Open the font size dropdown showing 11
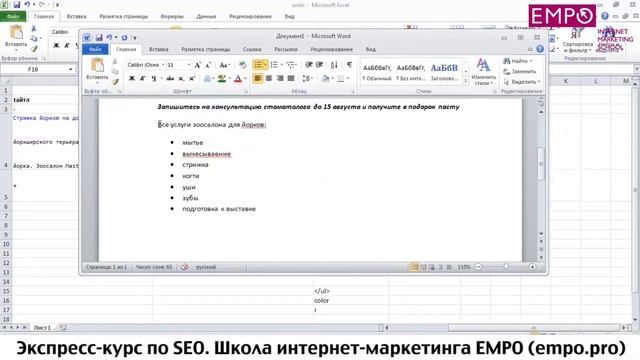The width and height of the screenshot is (640, 360). coord(189,65)
